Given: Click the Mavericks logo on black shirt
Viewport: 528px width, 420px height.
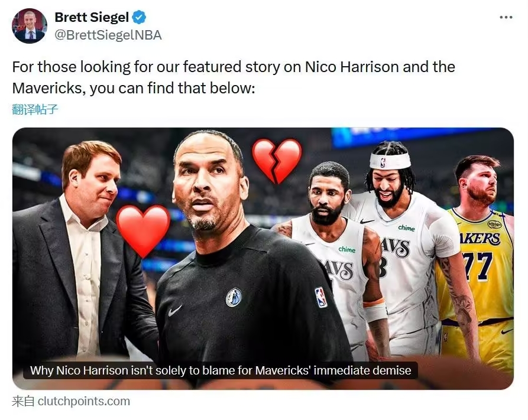Looking at the screenshot, I should (x=234, y=297).
